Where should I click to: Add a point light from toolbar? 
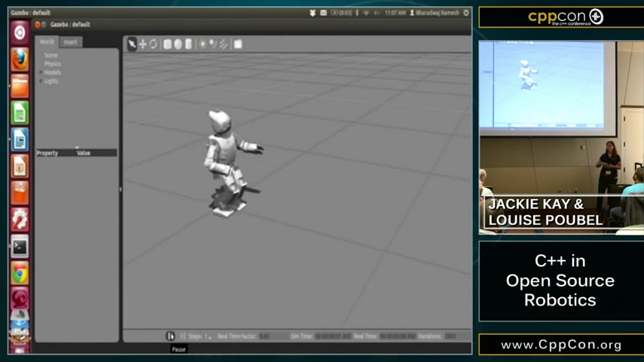tap(203, 44)
